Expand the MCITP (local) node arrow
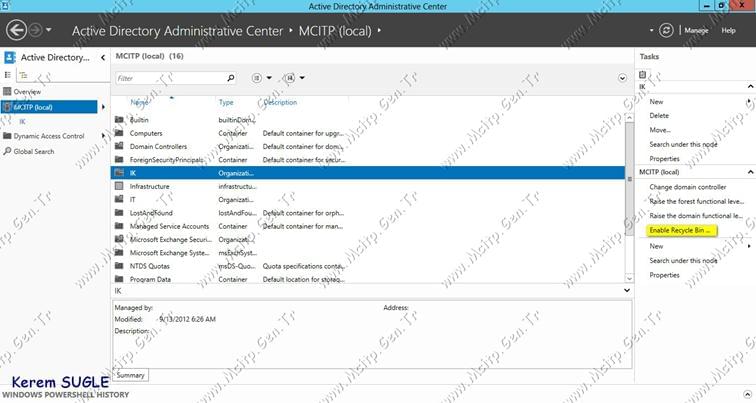The image size is (756, 403). [x=103, y=107]
